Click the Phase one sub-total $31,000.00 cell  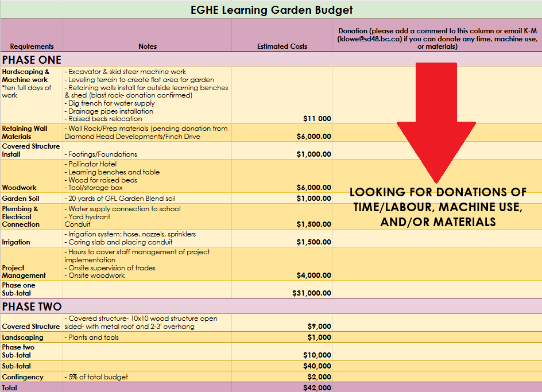(x=311, y=293)
